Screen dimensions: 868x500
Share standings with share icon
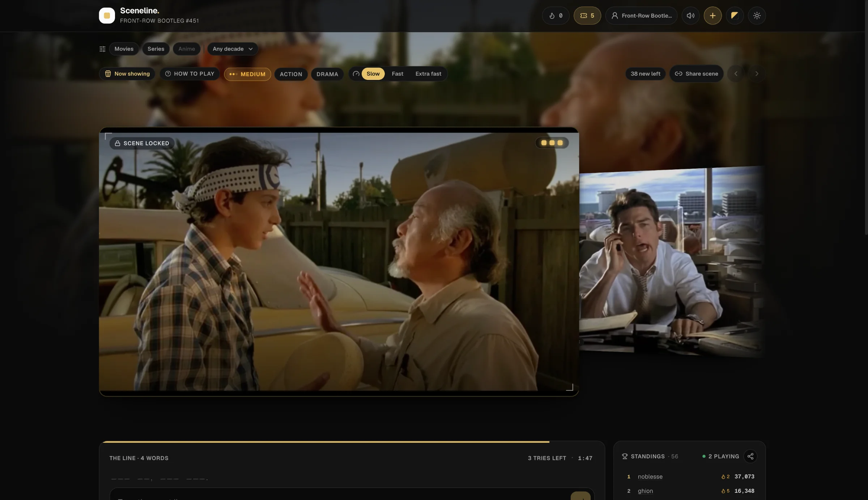click(x=750, y=456)
